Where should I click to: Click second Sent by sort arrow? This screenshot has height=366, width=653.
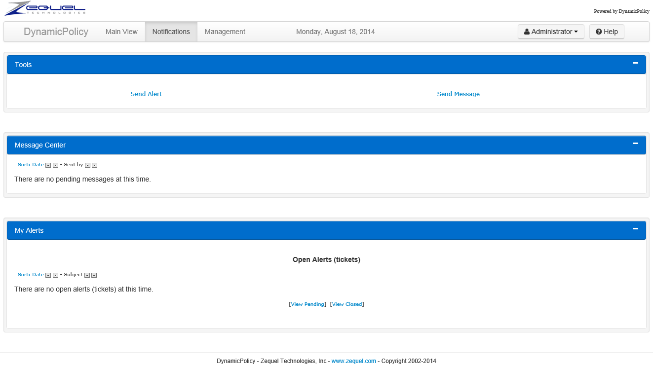point(95,165)
